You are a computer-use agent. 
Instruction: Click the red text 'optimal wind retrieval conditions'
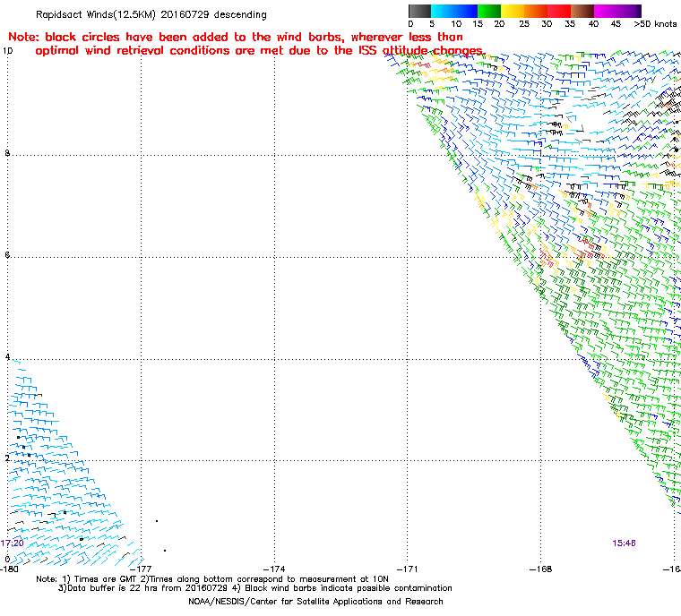133,51
